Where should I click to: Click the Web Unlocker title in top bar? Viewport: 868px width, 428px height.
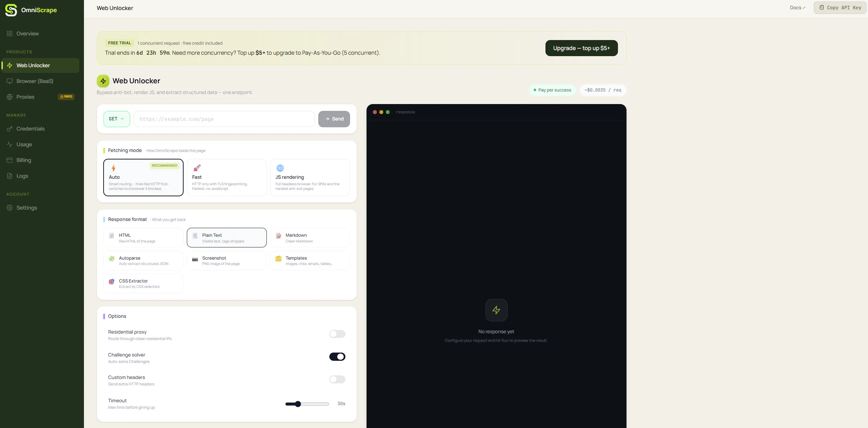click(x=115, y=8)
